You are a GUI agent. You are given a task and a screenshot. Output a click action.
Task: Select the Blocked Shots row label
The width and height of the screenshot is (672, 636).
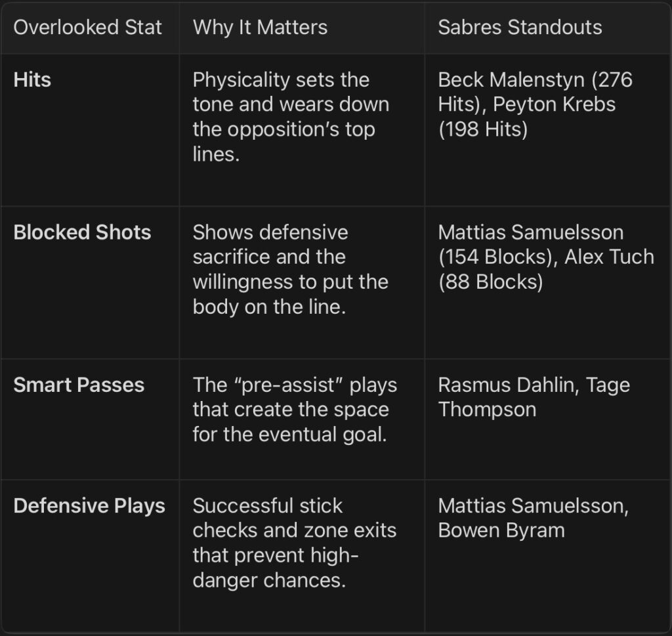pos(82,232)
